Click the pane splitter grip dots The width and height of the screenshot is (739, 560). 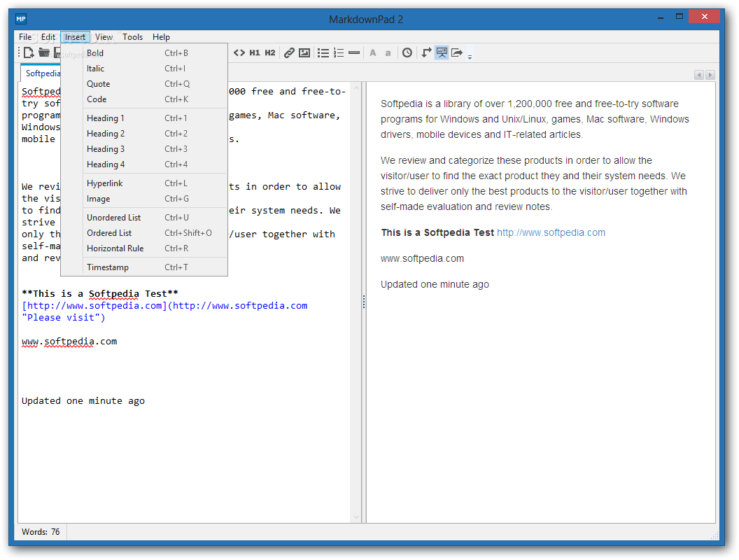coord(364,302)
